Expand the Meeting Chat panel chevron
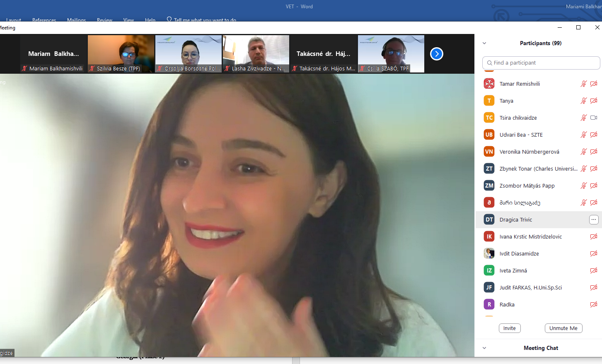Screen dimensions: 602x364 [x=484, y=348]
